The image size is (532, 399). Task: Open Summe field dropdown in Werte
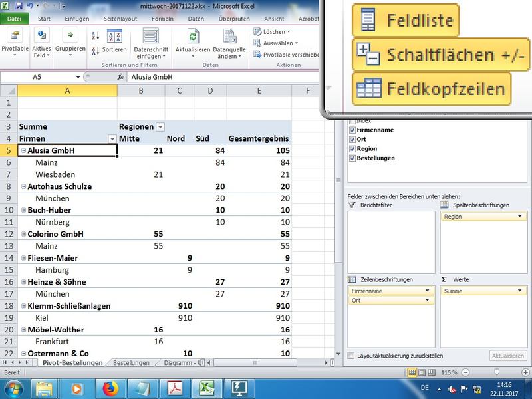point(520,291)
